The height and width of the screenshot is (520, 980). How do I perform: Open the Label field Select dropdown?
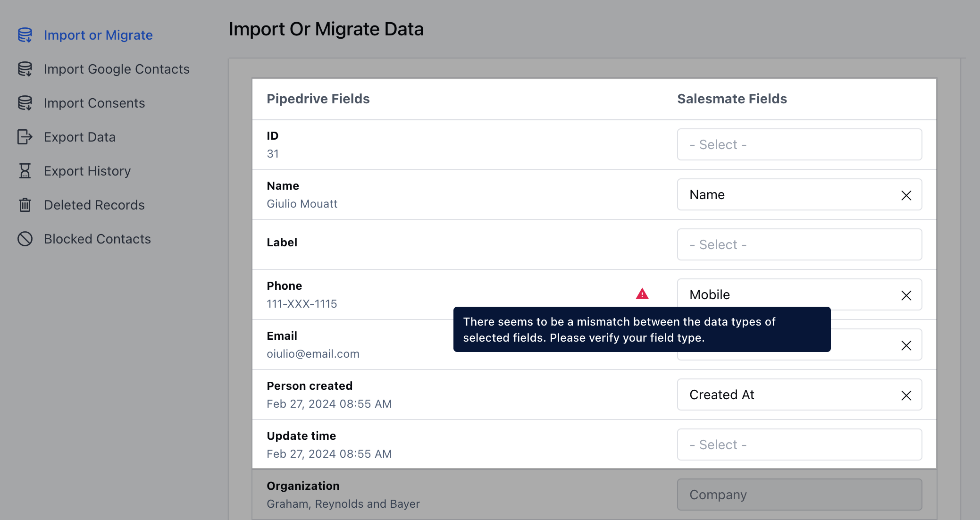point(799,244)
